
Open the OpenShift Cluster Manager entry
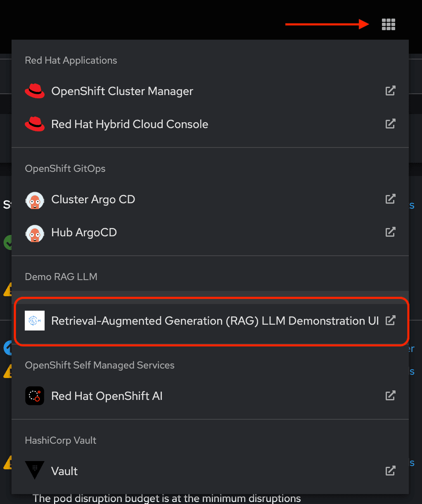pyautogui.click(x=122, y=91)
